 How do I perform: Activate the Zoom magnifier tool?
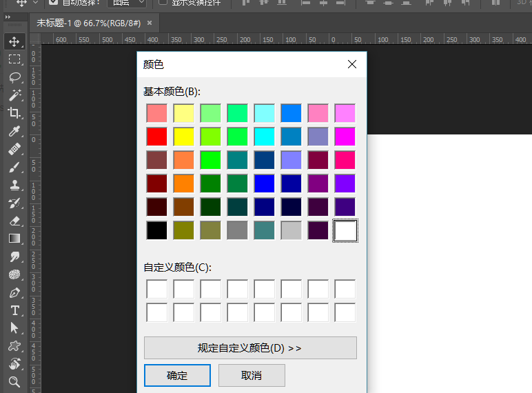[x=14, y=381]
